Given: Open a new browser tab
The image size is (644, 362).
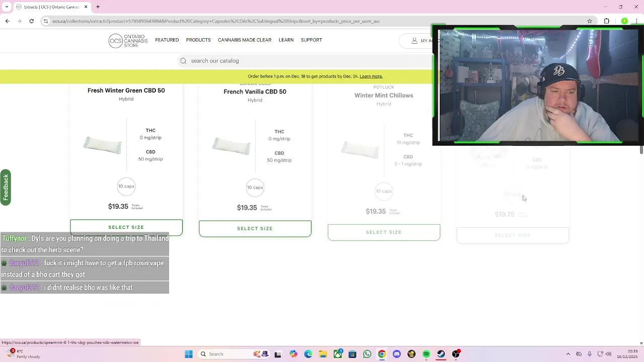Looking at the screenshot, I should tap(98, 7).
